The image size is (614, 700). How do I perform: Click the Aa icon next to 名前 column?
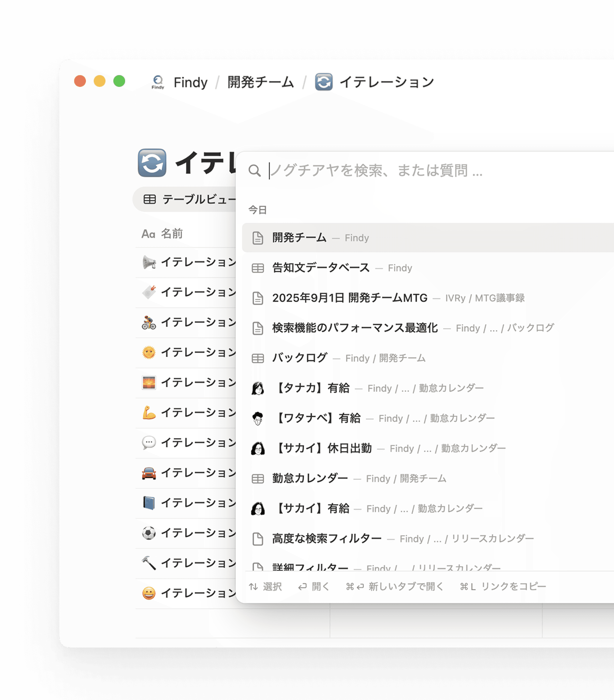pos(148,234)
